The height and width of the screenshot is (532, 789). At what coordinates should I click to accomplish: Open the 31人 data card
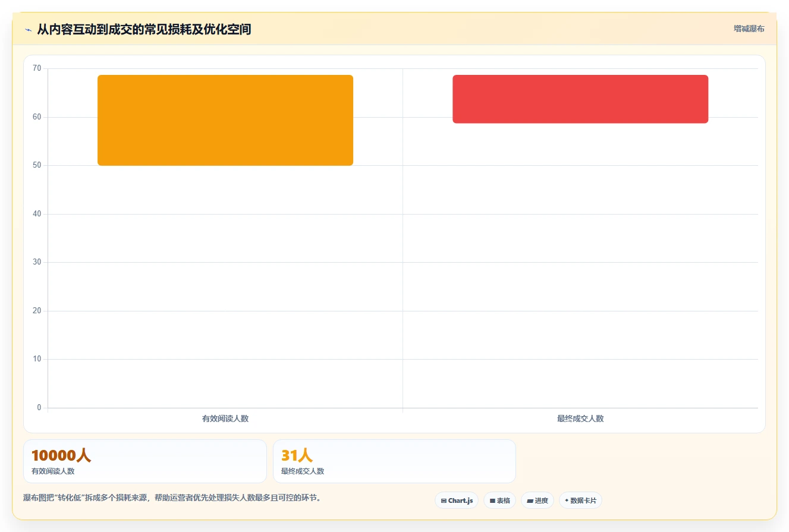[394, 461]
